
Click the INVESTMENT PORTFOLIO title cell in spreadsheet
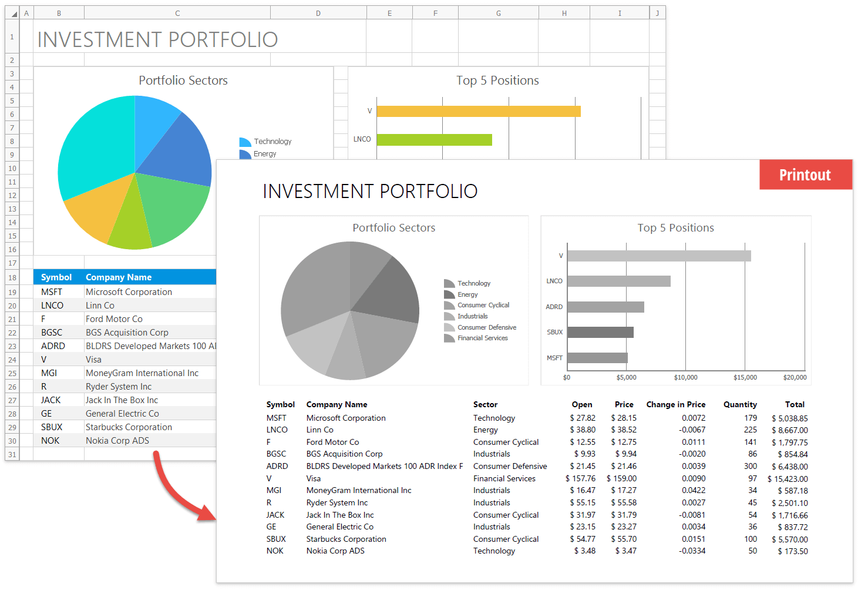tap(157, 39)
